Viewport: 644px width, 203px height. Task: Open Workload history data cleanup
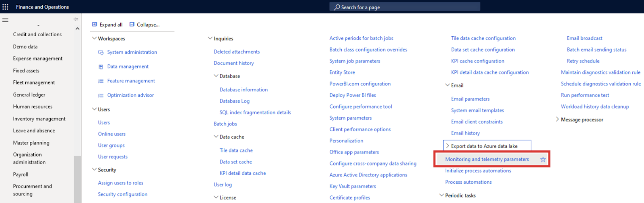pos(595,107)
